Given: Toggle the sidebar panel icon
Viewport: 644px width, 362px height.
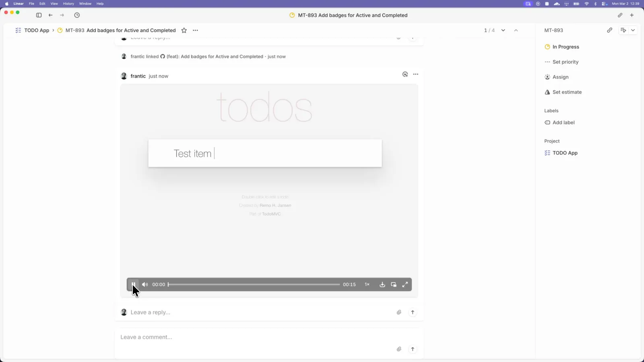Looking at the screenshot, I should (39, 15).
